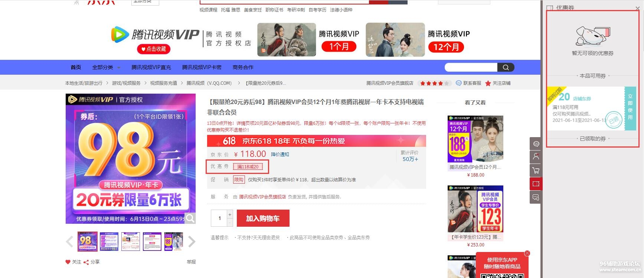Screen dimensions: 644x278
Task: Click the 加入购物车 button
Action: [263, 219]
